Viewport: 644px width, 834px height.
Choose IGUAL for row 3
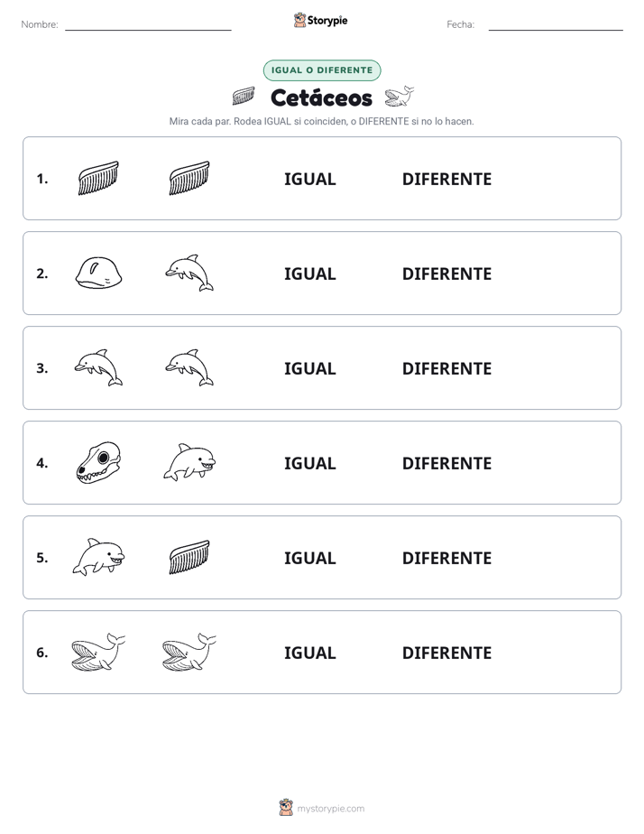(309, 368)
